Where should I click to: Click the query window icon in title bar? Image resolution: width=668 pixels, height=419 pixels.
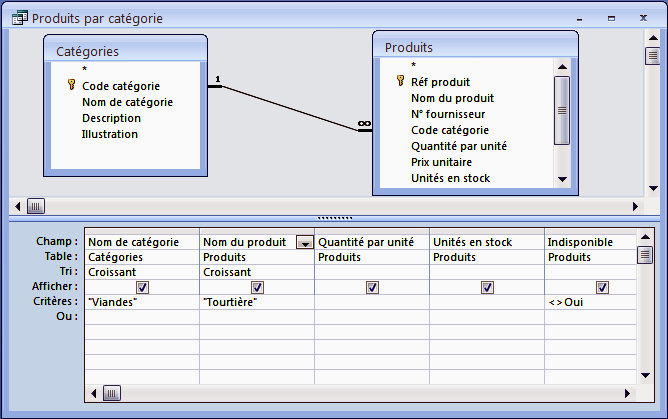(x=20, y=18)
